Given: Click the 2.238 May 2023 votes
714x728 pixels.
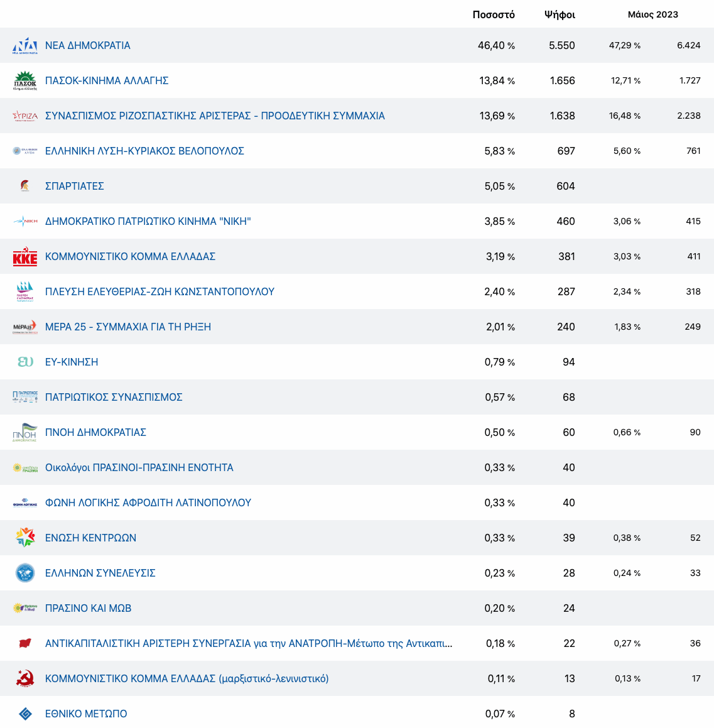Looking at the screenshot, I should pos(689,116).
